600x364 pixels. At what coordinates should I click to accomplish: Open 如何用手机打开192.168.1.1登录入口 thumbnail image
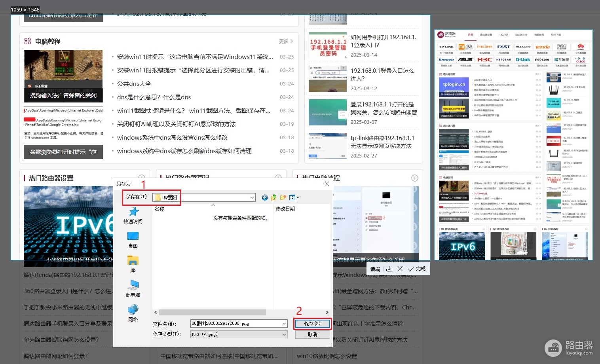[x=328, y=45]
